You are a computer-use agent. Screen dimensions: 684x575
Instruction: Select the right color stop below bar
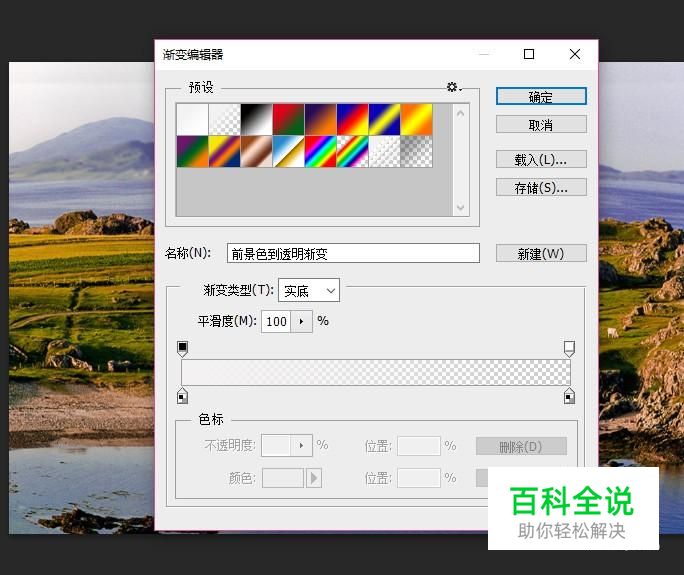pos(569,396)
